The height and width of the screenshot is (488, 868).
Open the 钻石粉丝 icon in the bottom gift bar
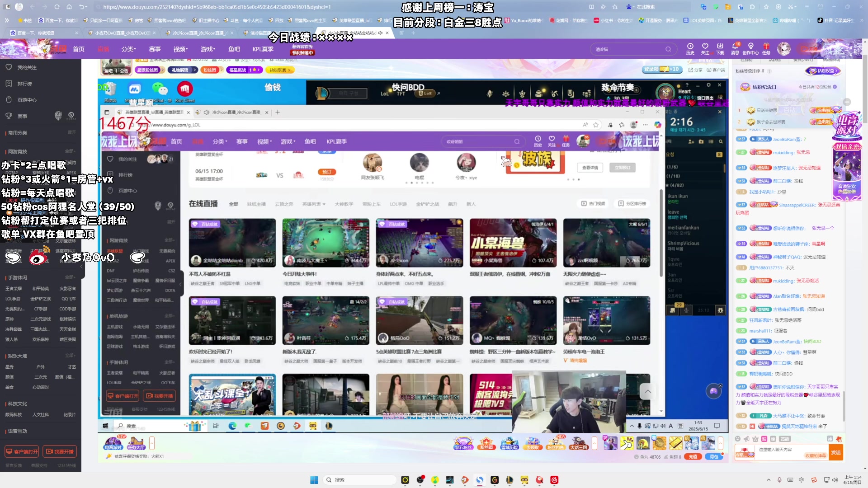click(x=463, y=443)
